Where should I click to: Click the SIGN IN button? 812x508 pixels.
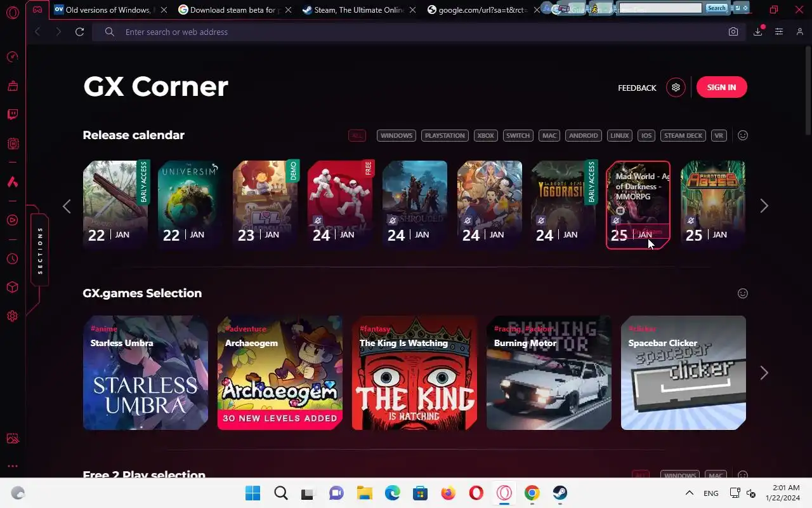click(x=722, y=88)
